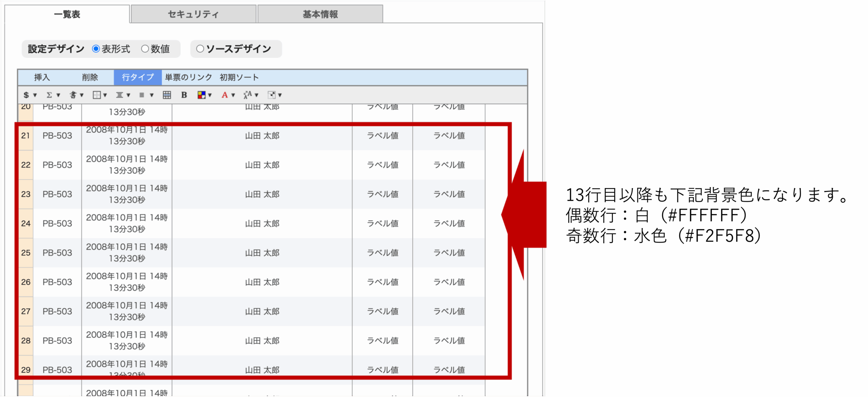Select row header 23
The width and height of the screenshot is (868, 397).
coord(26,194)
